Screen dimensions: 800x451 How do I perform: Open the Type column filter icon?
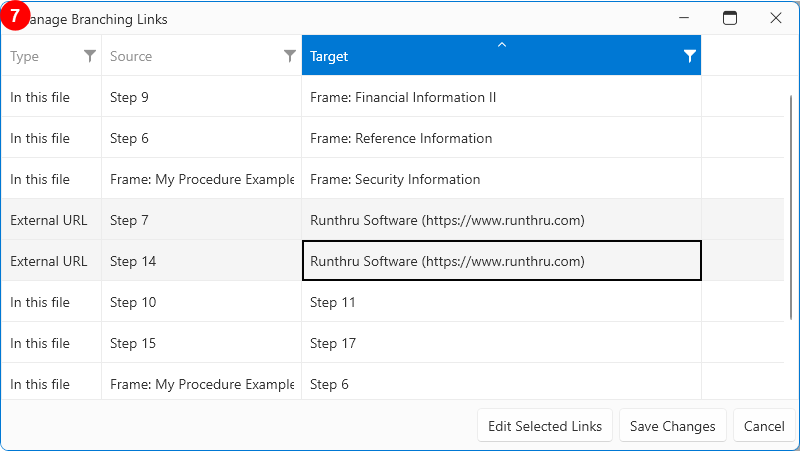pos(90,57)
